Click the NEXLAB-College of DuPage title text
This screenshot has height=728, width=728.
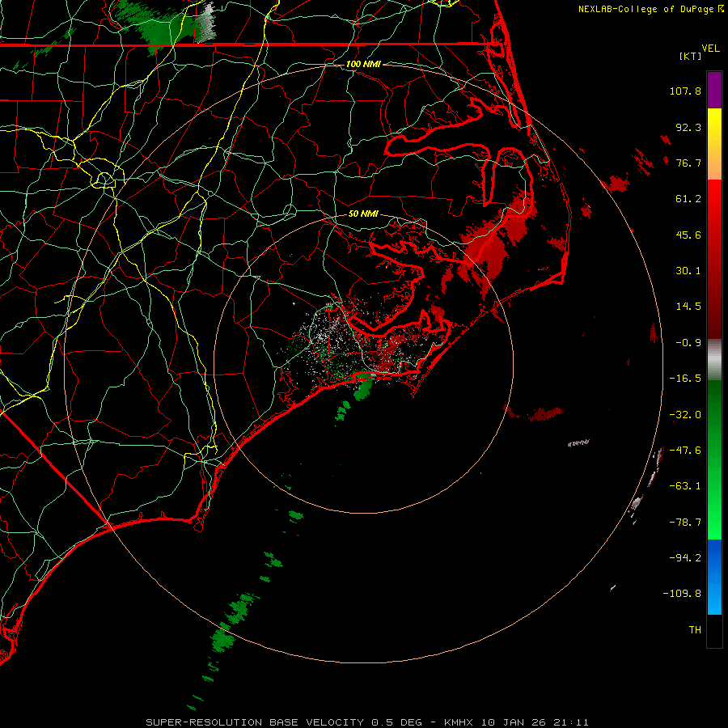click(x=646, y=9)
